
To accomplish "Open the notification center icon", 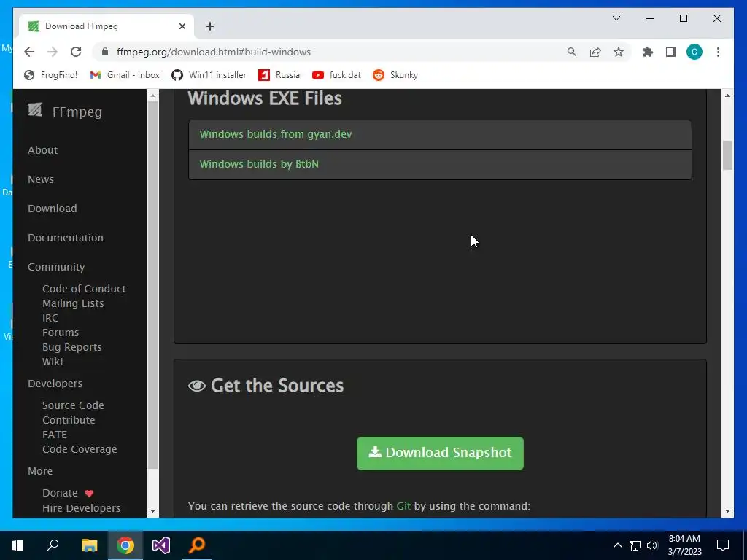I will 723,545.
